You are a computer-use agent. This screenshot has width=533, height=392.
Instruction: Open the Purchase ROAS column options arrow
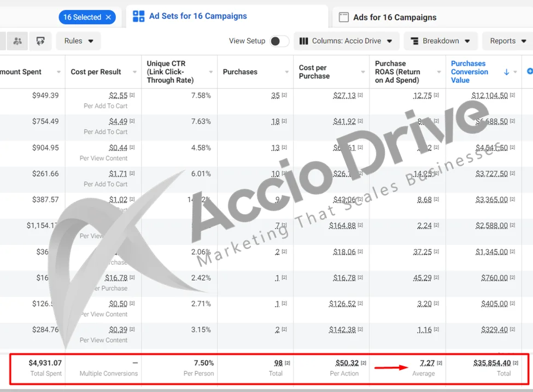[x=439, y=72]
